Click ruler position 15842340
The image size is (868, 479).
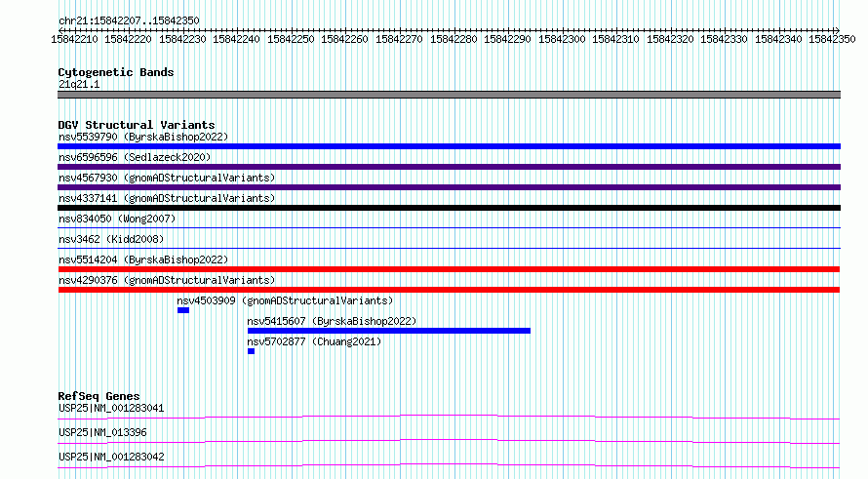778,39
